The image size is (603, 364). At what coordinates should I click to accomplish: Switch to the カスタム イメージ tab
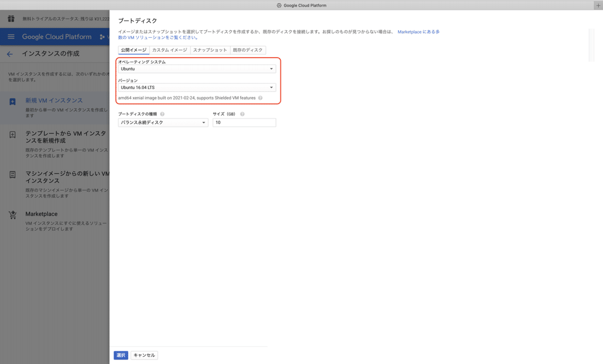pyautogui.click(x=170, y=50)
